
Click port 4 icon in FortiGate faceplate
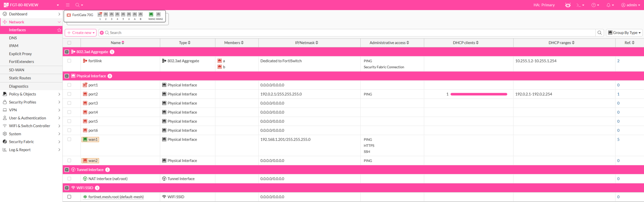point(117,14)
